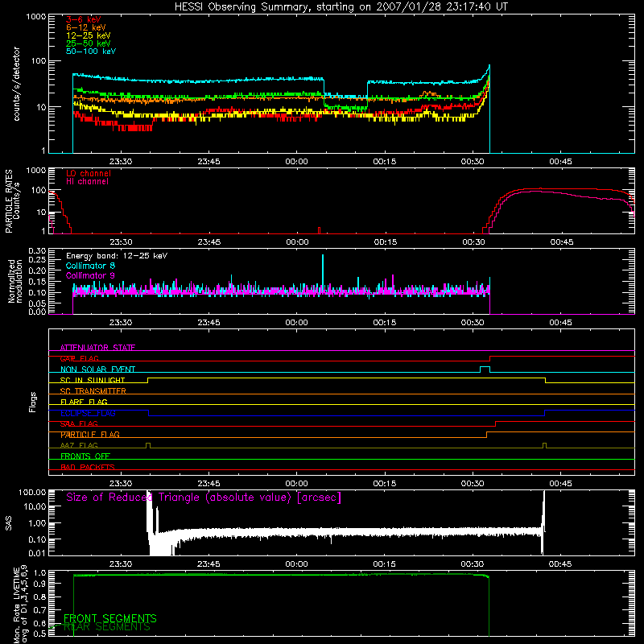Click the PARTICLE FLAG label
Viewport: 644px width, 644px height.
coord(90,435)
